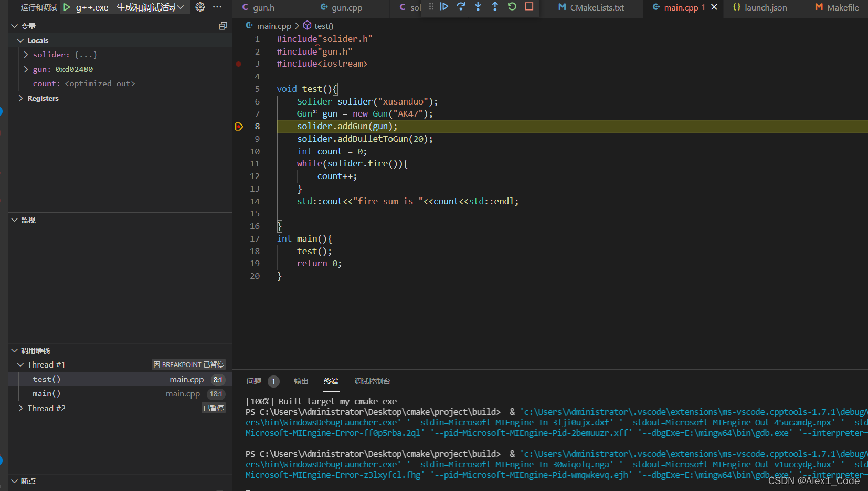Stop the debug session
Image resolution: width=868 pixels, height=491 pixels.
point(529,7)
